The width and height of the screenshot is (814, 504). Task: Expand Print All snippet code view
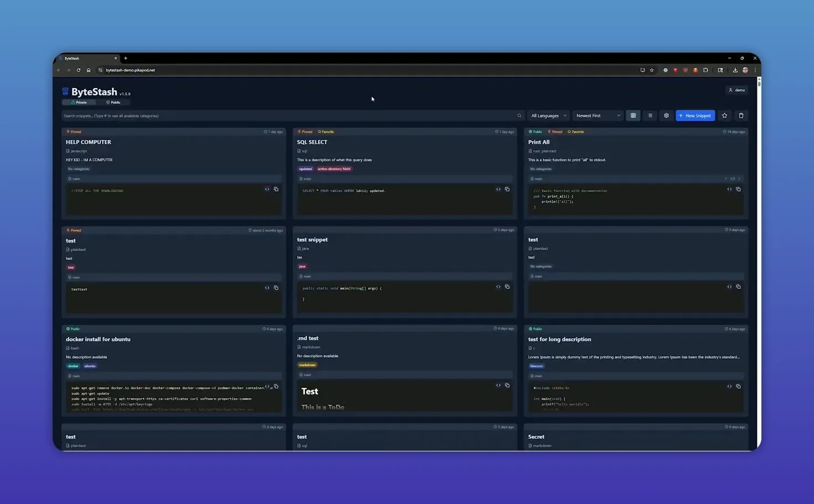[729, 189]
